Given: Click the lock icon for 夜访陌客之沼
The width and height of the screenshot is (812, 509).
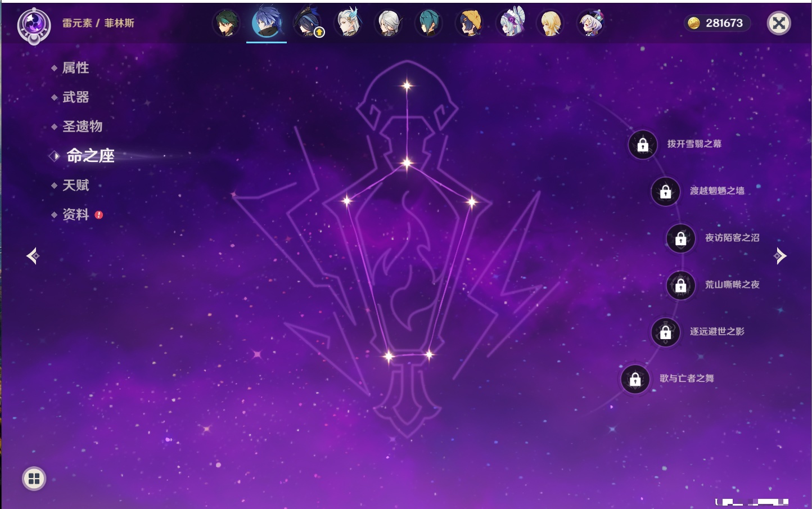Looking at the screenshot, I should tap(680, 238).
